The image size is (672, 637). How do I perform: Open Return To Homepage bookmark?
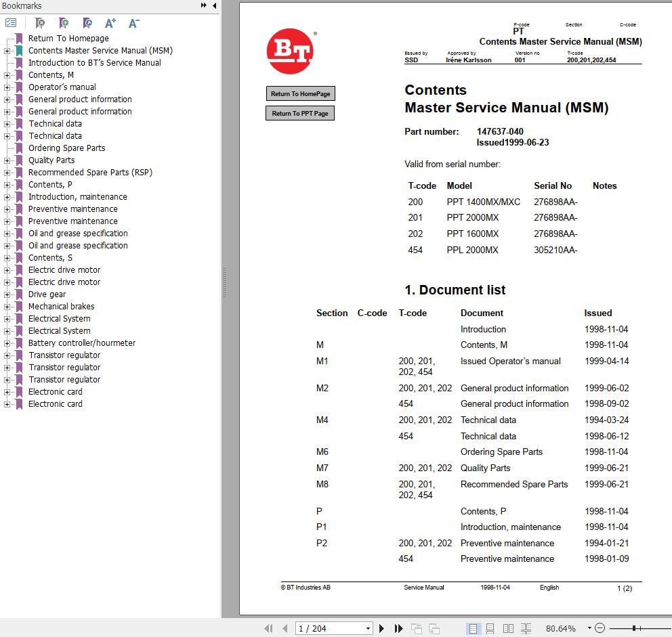pyautogui.click(x=68, y=38)
